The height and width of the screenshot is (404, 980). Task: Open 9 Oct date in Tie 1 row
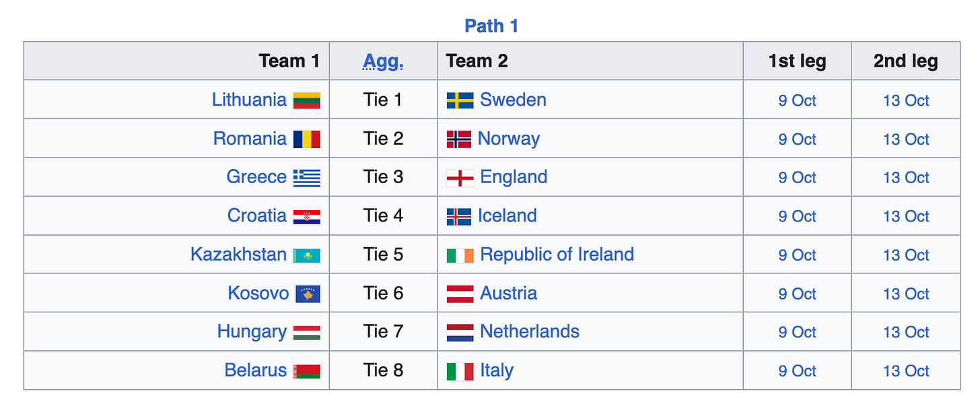(x=797, y=101)
